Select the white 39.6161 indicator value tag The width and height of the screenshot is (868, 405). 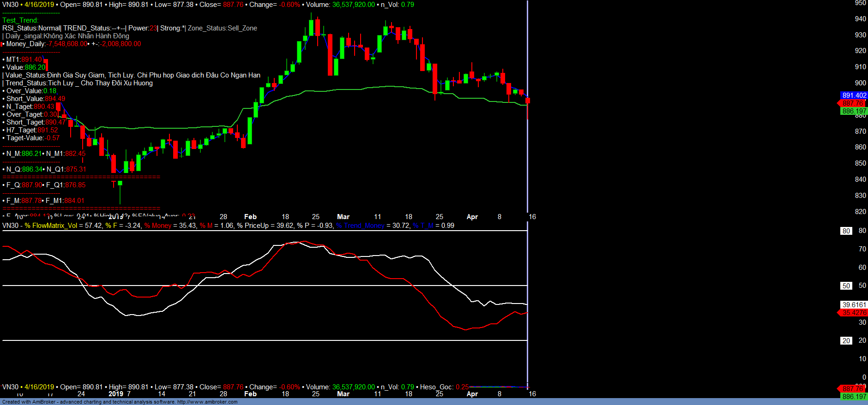pyautogui.click(x=854, y=305)
